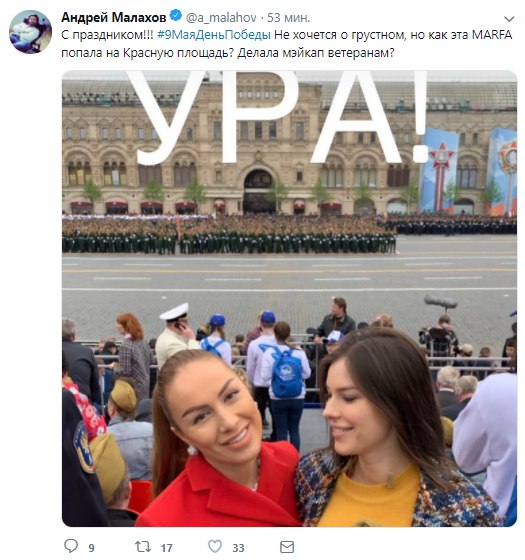Screen dimensions: 525x560
Task: Open the tweet options chevron menu
Action: [509, 19]
